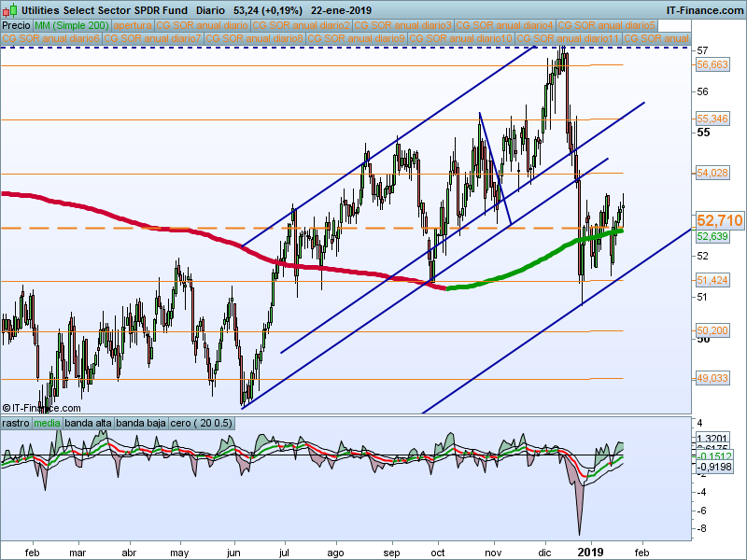The width and height of the screenshot is (747, 560).
Task: Choose the CG SOR anual diario5 label
Action: pos(606,25)
